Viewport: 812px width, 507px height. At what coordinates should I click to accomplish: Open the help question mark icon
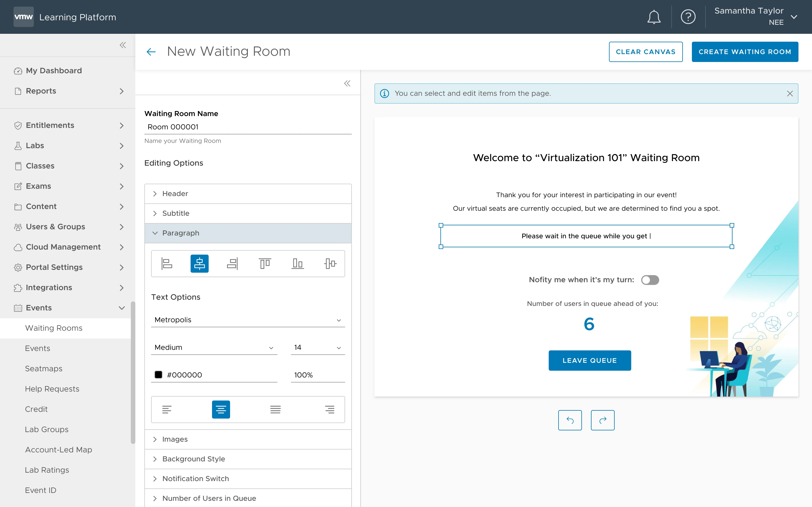(x=688, y=17)
